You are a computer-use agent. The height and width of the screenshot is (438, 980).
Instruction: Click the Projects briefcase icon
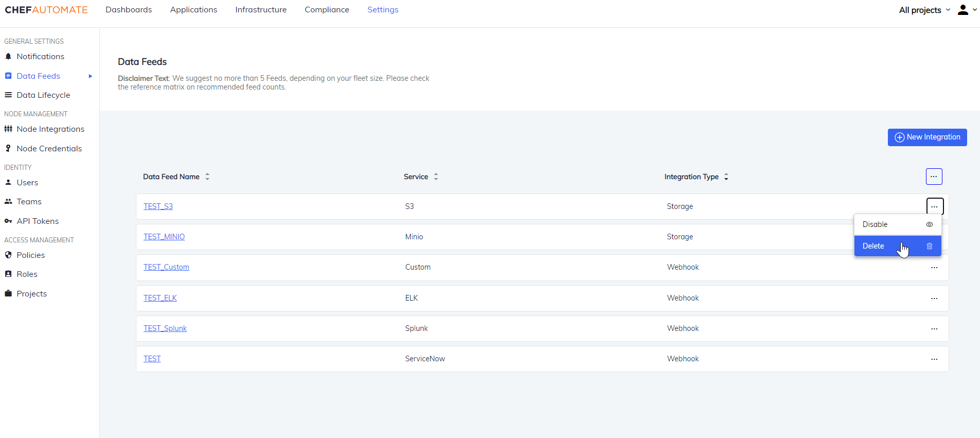coord(8,293)
